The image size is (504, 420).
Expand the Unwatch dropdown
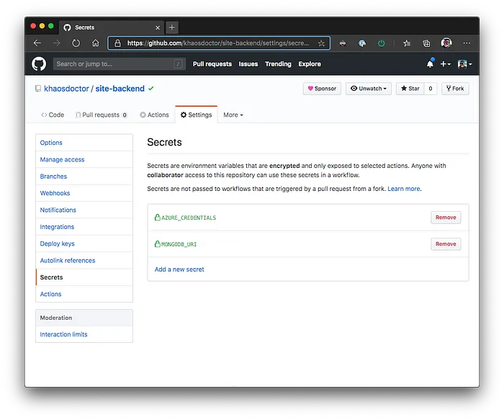369,89
